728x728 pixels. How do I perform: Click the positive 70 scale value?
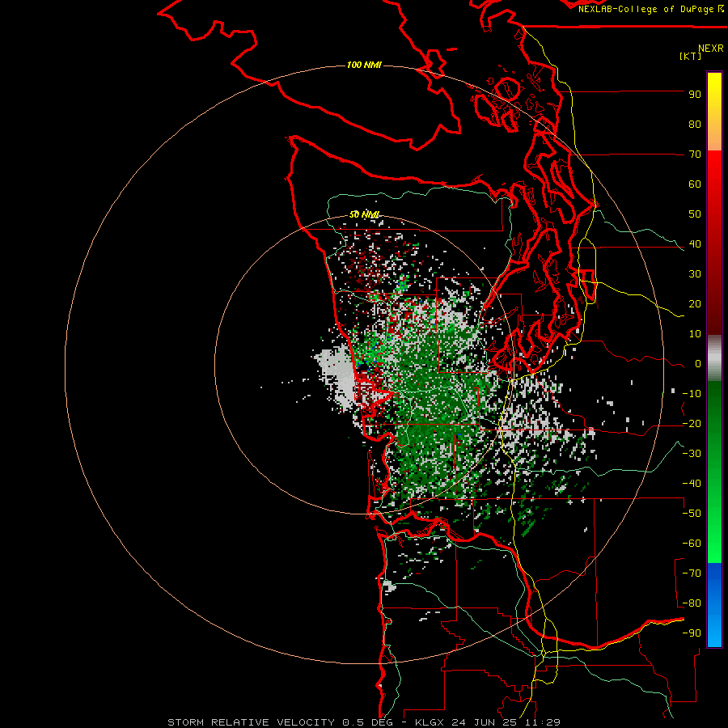(695, 154)
